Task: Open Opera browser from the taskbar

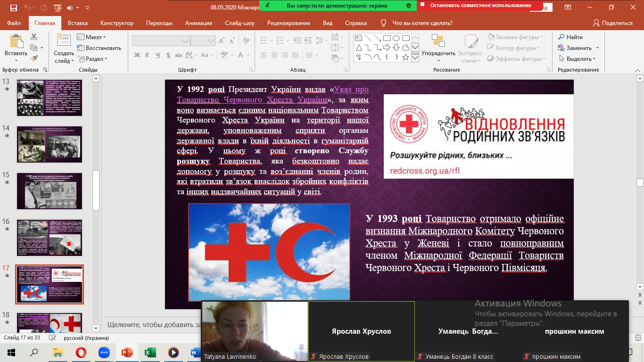Action: pos(81,352)
